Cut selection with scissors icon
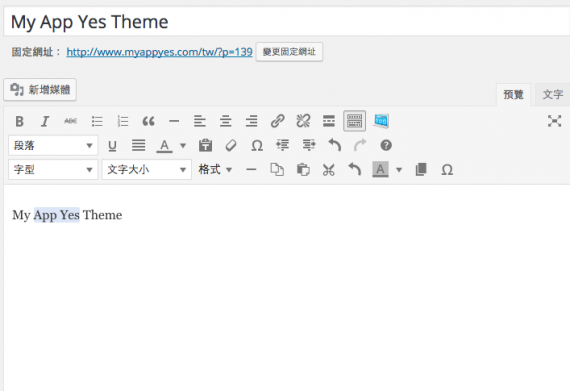Screen dimensions: 570x391 329,170
